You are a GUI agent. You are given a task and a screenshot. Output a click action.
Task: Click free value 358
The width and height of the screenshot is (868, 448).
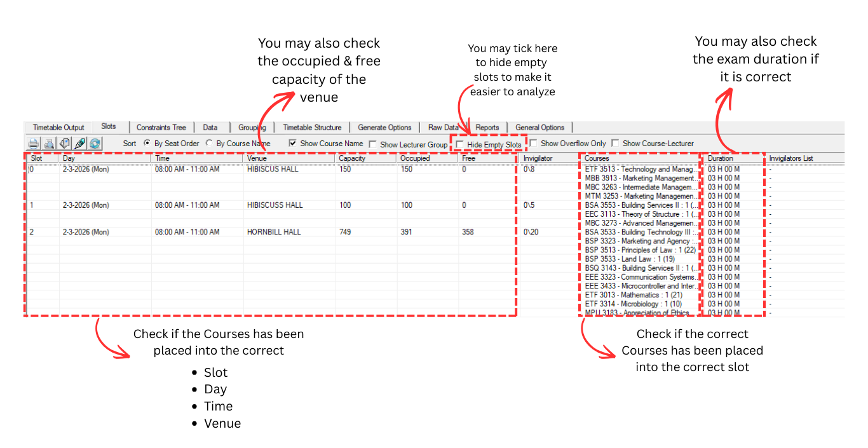pyautogui.click(x=468, y=233)
